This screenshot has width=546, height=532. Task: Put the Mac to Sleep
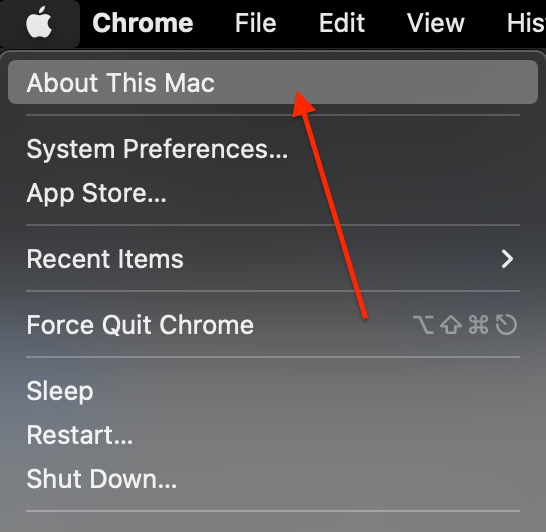[273, 391]
